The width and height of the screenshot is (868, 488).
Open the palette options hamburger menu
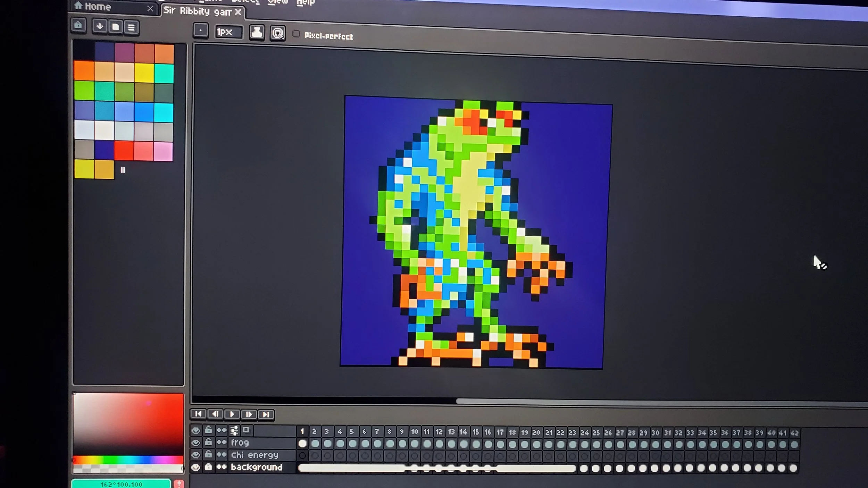[131, 27]
